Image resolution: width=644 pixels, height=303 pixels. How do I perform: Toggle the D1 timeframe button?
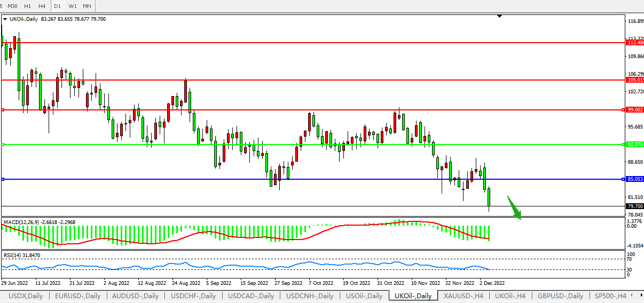(57, 6)
